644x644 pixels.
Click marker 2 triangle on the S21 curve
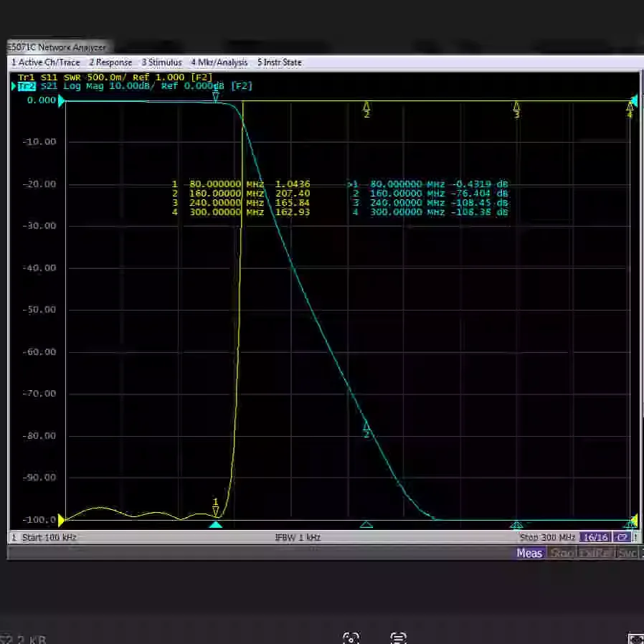pyautogui.click(x=366, y=429)
